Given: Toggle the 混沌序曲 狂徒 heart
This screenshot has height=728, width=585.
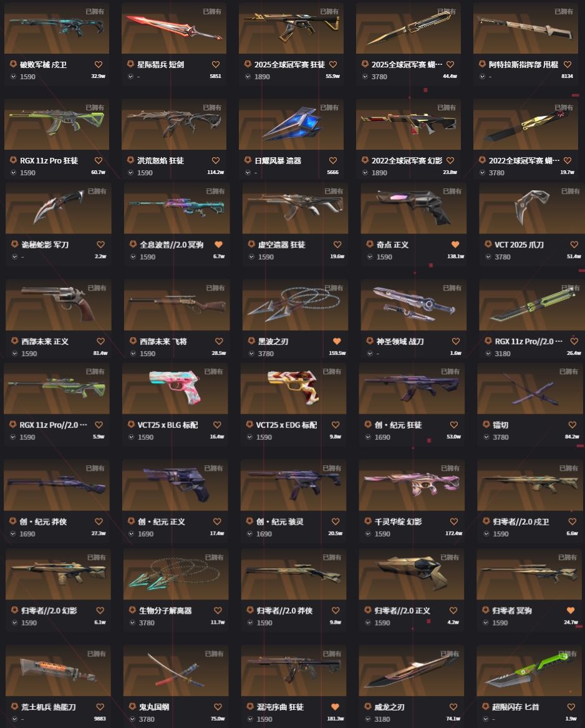Looking at the screenshot, I should (x=335, y=707).
